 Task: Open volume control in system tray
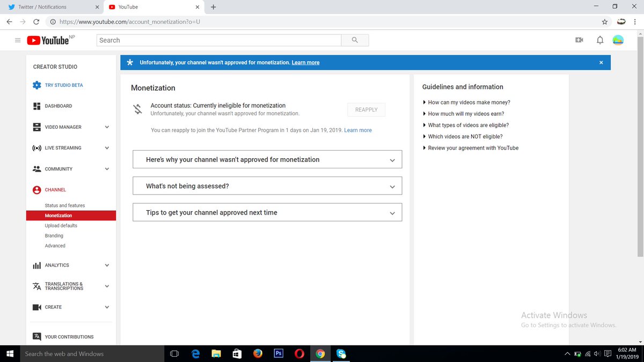[597, 354]
